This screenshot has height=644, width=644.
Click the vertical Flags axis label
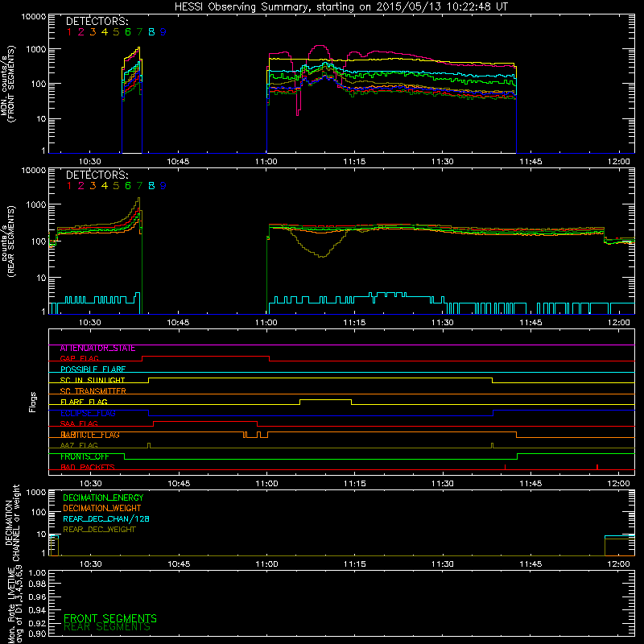tap(33, 402)
